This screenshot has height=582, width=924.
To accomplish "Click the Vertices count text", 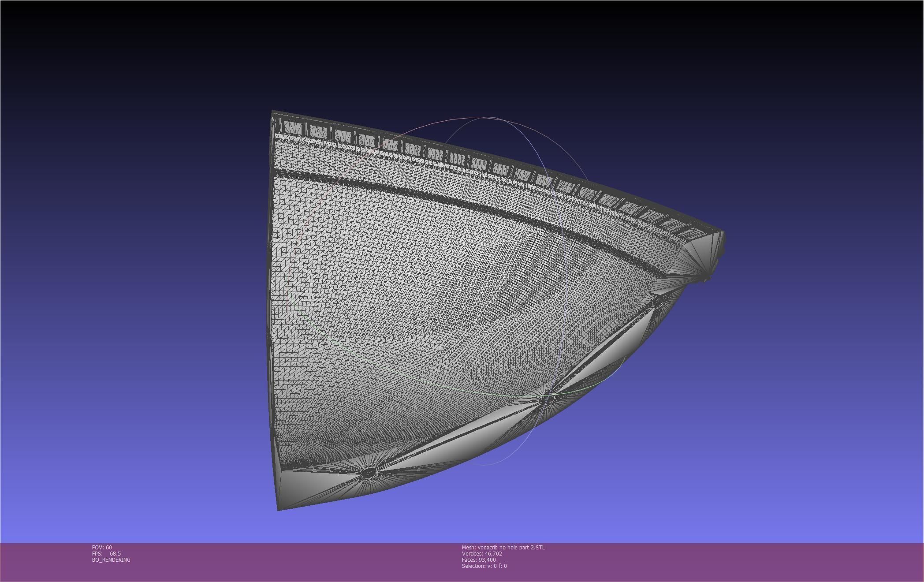I will pos(482,554).
